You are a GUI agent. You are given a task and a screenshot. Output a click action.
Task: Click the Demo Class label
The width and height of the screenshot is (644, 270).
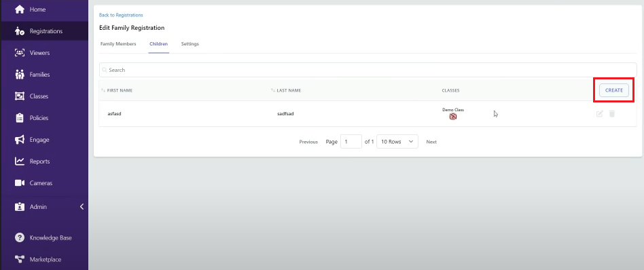pyautogui.click(x=453, y=109)
